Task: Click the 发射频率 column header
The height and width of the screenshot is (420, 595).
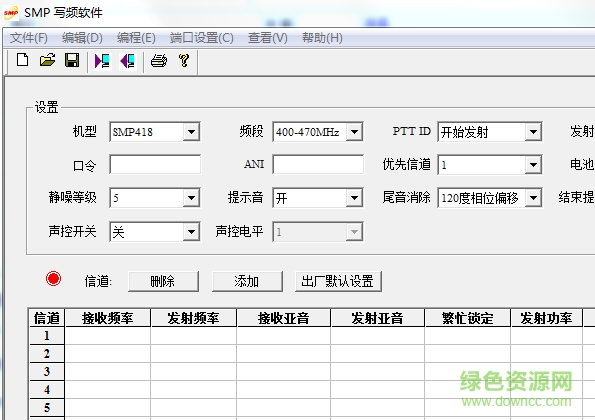Action: coord(194,318)
